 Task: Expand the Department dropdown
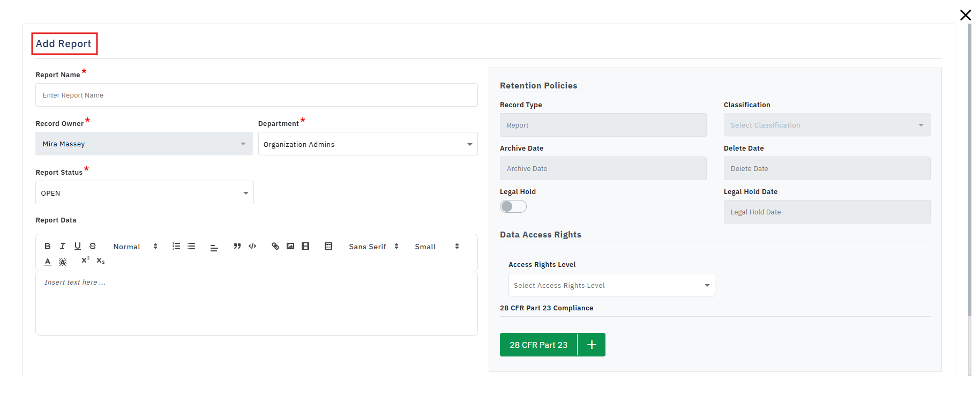pos(368,144)
